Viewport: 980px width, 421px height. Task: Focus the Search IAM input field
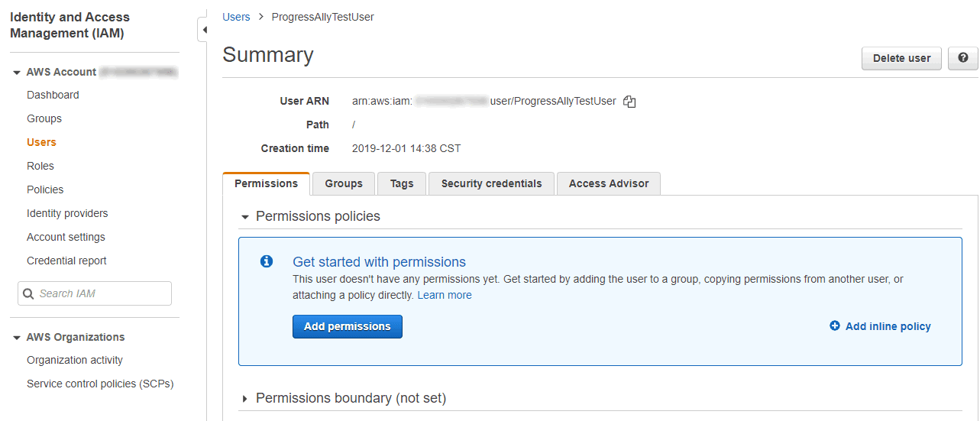point(95,293)
